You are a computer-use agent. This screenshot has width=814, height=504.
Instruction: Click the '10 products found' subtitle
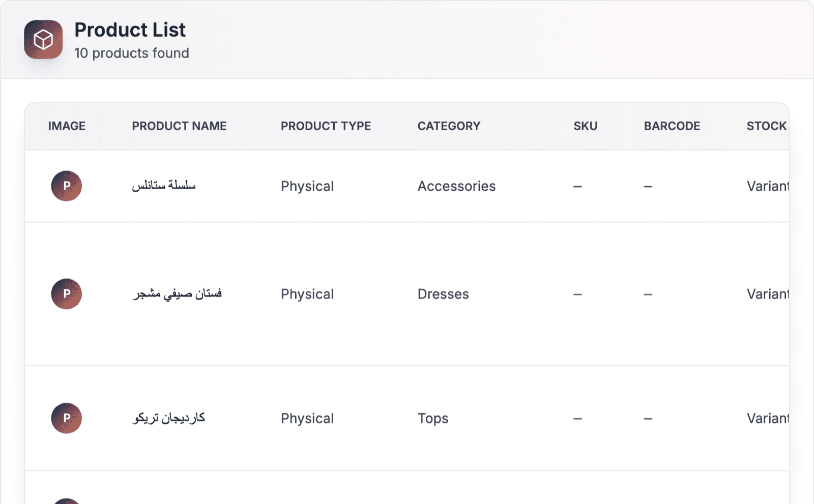coord(132,53)
